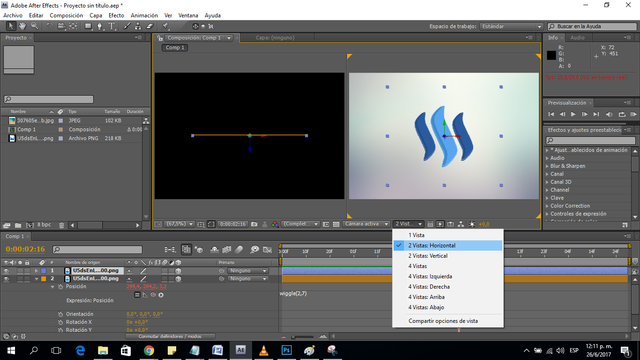
Task: Select the Zoom magnifier tool
Action: (34, 26)
